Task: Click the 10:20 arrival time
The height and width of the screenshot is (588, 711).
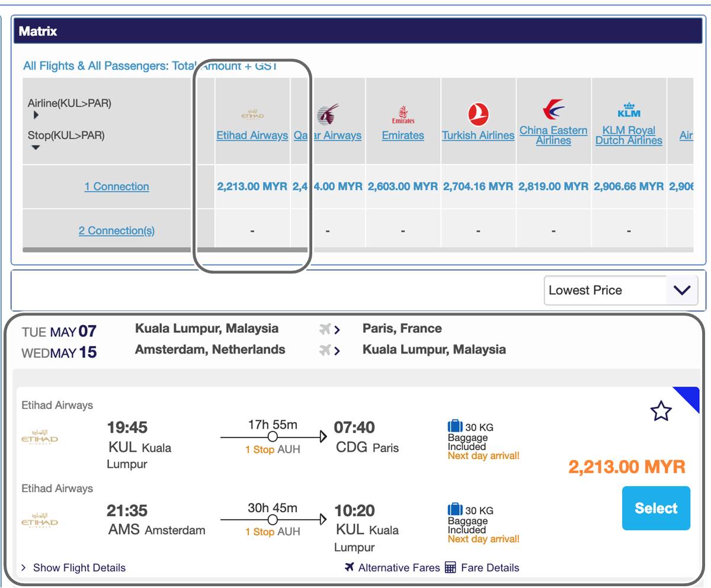Action: coord(354,510)
